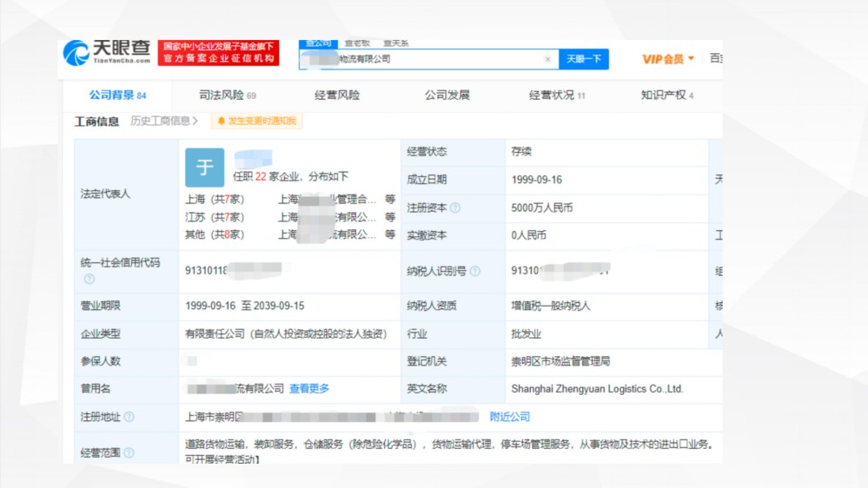Open the 经营状况 tab
This screenshot has width=868, height=488.
pos(557,96)
